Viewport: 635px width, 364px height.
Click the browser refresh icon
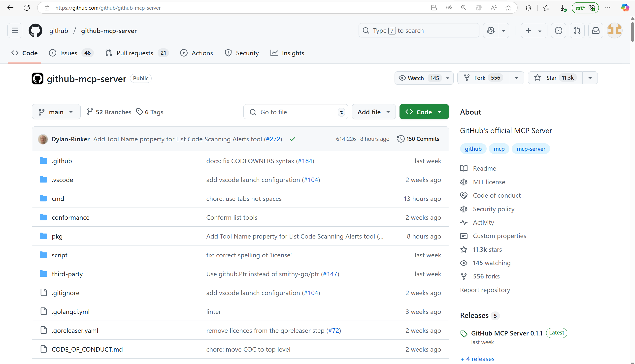[x=27, y=8]
